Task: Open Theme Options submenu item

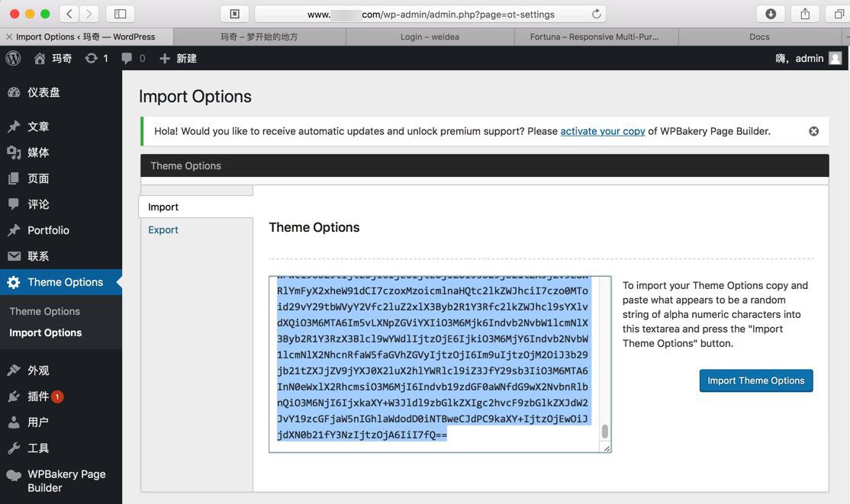Action: point(44,312)
